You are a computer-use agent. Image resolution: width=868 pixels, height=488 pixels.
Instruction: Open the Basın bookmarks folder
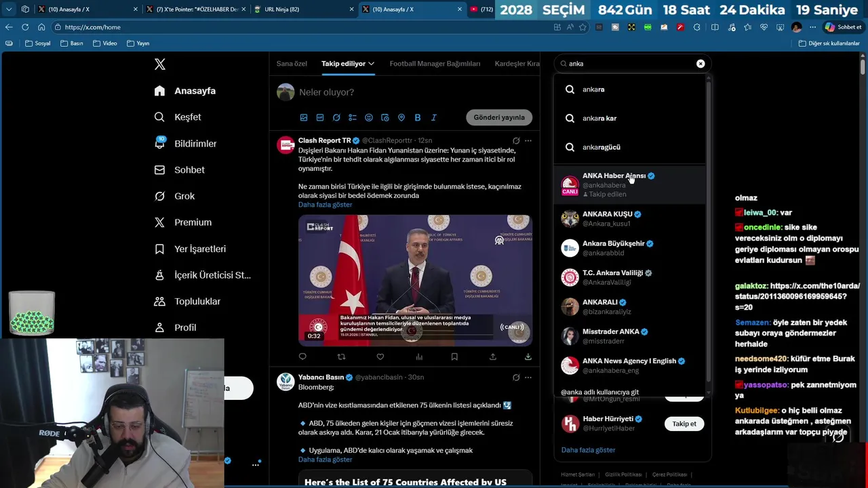[x=72, y=43]
